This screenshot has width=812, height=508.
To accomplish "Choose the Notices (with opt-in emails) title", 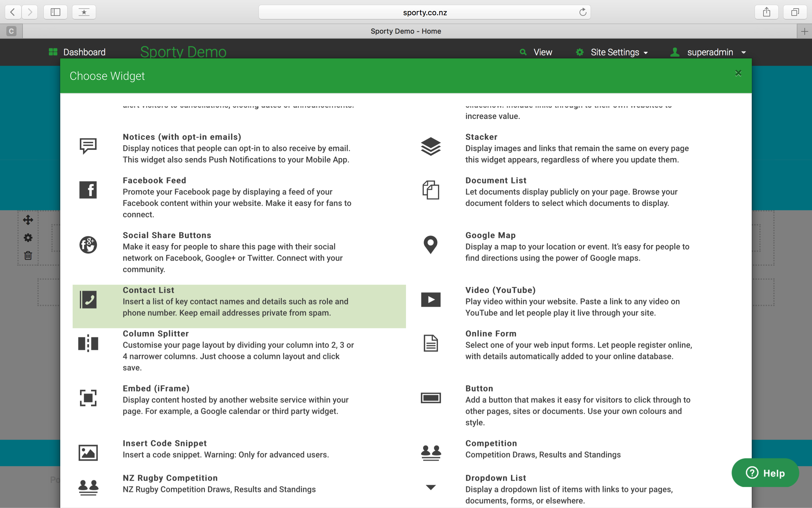I will (x=182, y=137).
